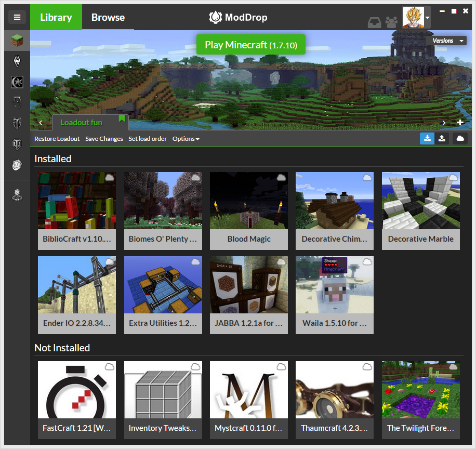The width and height of the screenshot is (476, 449).
Task: Add a new loadout with plus icon
Action: click(460, 122)
